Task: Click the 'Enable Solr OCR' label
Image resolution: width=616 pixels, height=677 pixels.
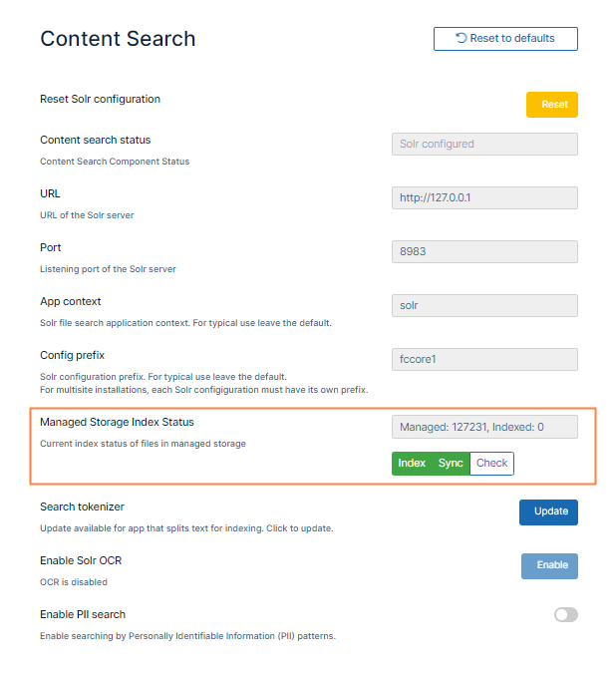Action: 81,561
